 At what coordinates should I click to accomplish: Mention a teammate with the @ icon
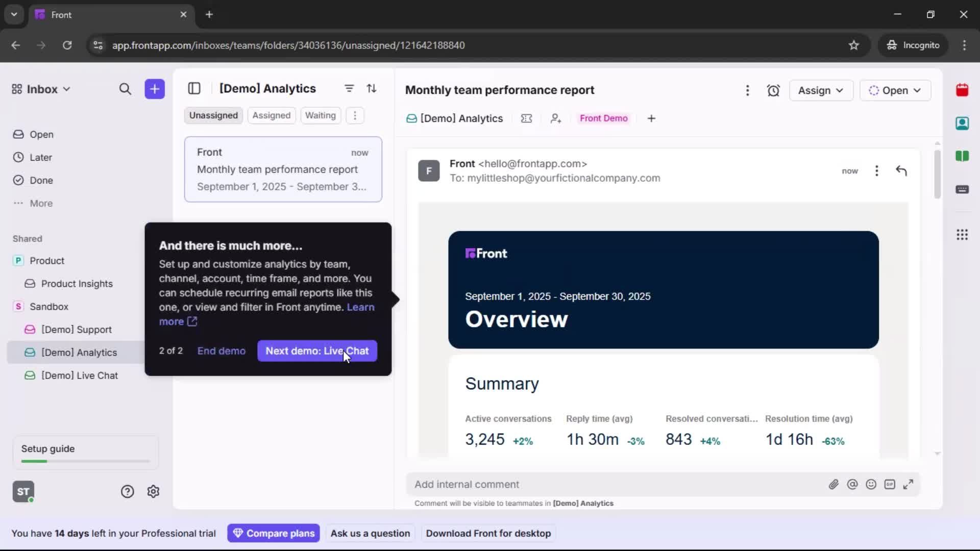point(853,484)
